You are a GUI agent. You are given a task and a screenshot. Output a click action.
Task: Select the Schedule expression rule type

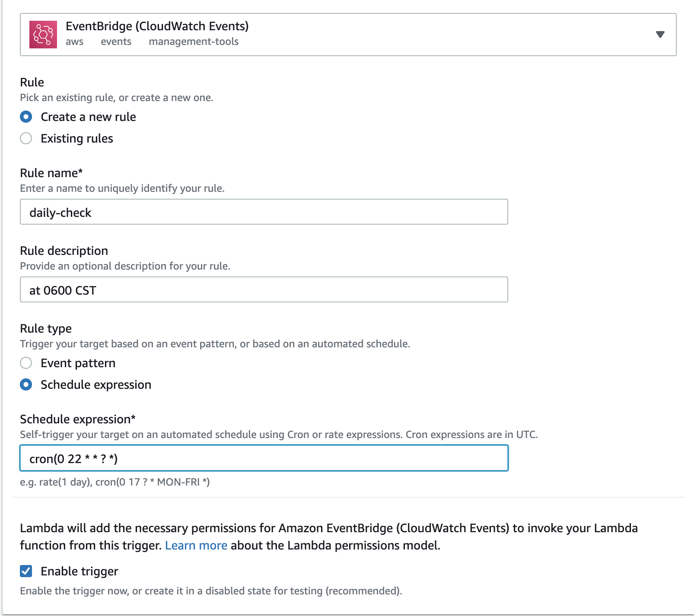pyautogui.click(x=26, y=384)
